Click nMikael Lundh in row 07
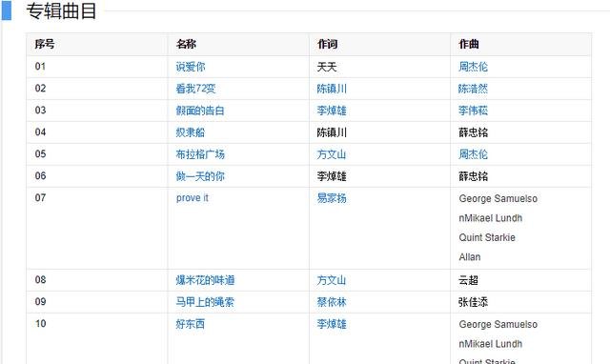The width and height of the screenshot is (610, 364). click(x=490, y=218)
